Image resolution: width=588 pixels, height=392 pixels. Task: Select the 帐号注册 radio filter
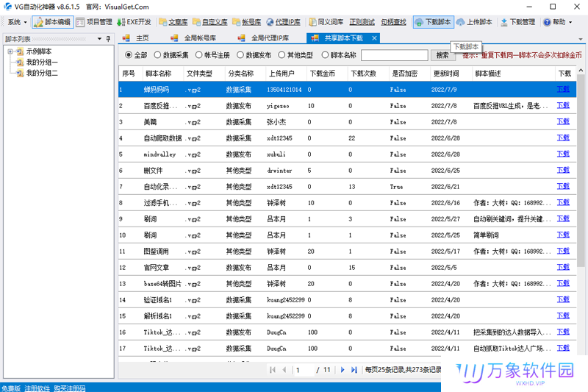click(x=212, y=55)
